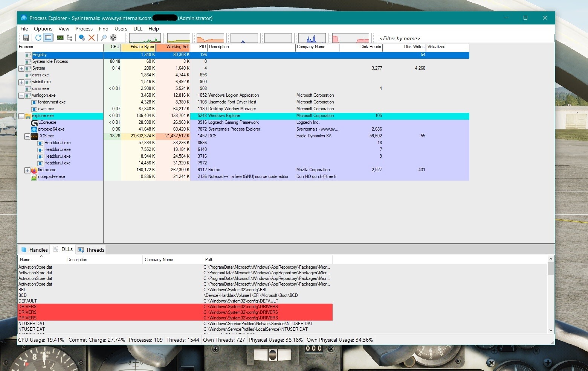This screenshot has height=371, width=588.
Task: Sort by the Company Name column in process list
Action: click(317, 47)
